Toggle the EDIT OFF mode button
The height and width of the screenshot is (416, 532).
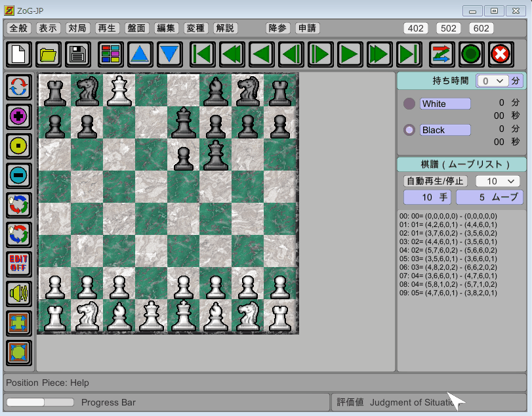[19, 263]
